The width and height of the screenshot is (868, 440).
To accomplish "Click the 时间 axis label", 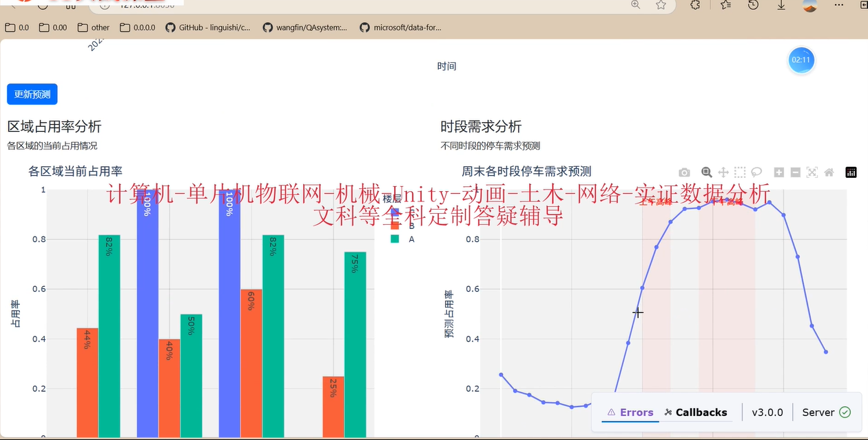I will pos(446,66).
